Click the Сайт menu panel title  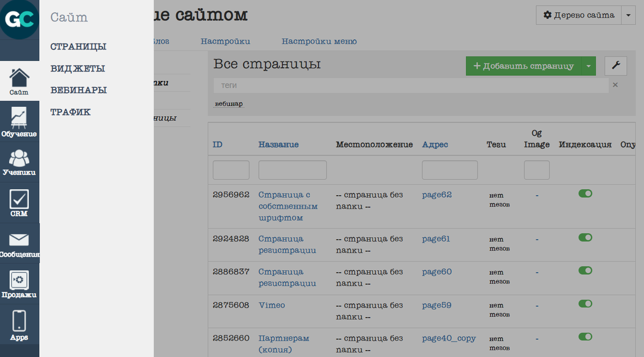click(x=69, y=17)
